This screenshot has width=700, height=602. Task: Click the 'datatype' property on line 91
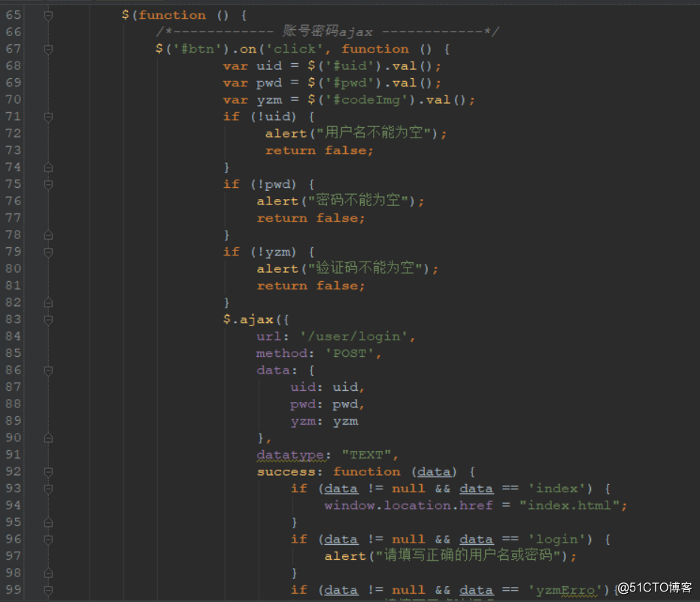tap(290, 455)
